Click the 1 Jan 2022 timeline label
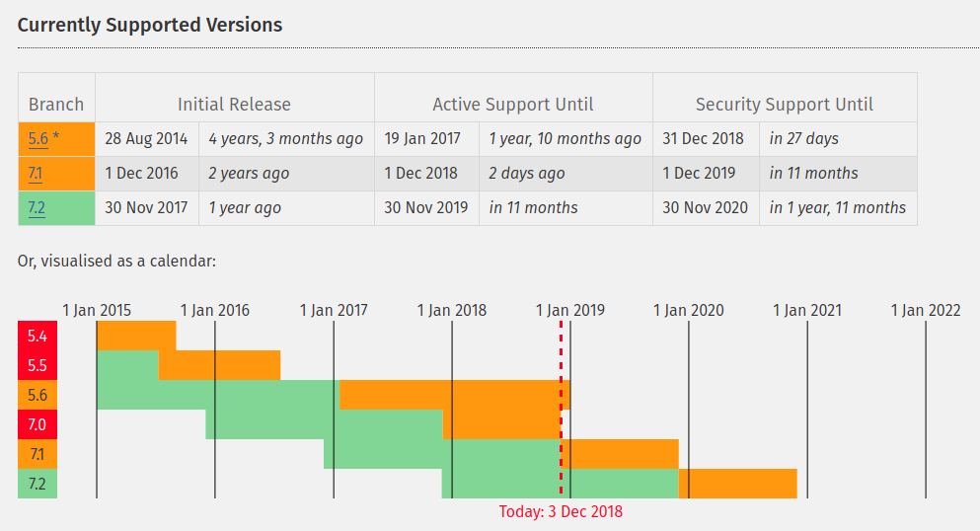Viewport: 980px width, 531px height. 926,311
